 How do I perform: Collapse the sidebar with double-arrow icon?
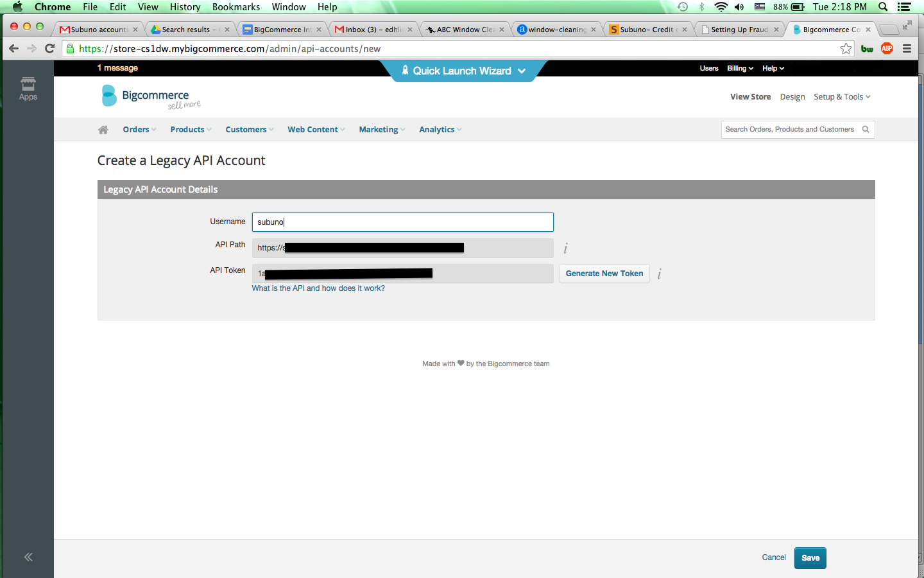tap(28, 557)
